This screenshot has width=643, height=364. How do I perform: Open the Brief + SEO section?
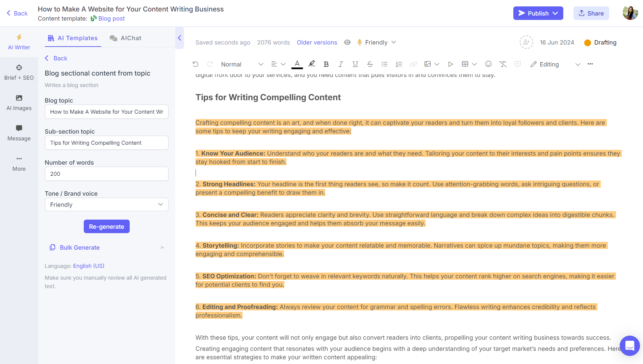pos(19,72)
